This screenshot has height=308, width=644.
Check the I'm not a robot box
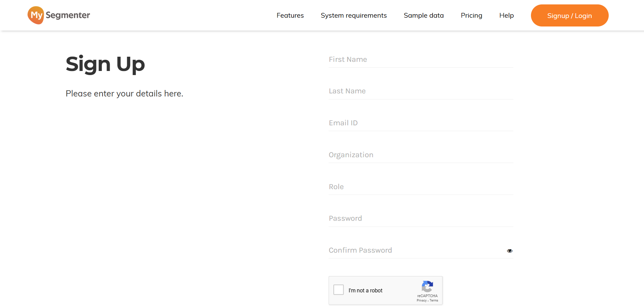coord(338,290)
